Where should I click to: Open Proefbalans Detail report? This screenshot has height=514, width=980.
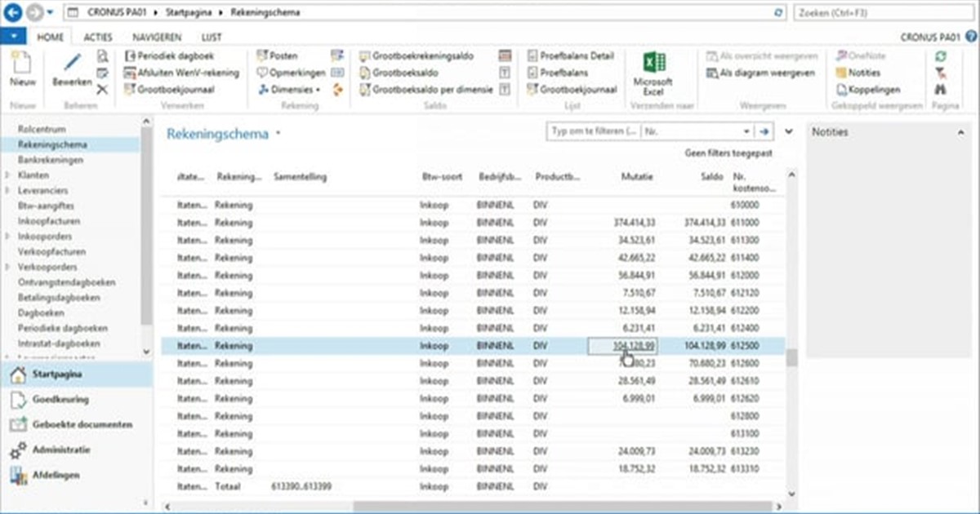tap(570, 56)
